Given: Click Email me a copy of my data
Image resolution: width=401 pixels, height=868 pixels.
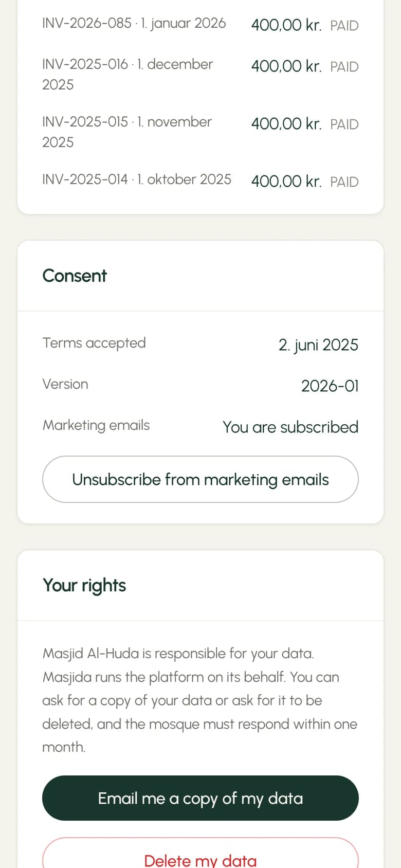Looking at the screenshot, I should (200, 798).
